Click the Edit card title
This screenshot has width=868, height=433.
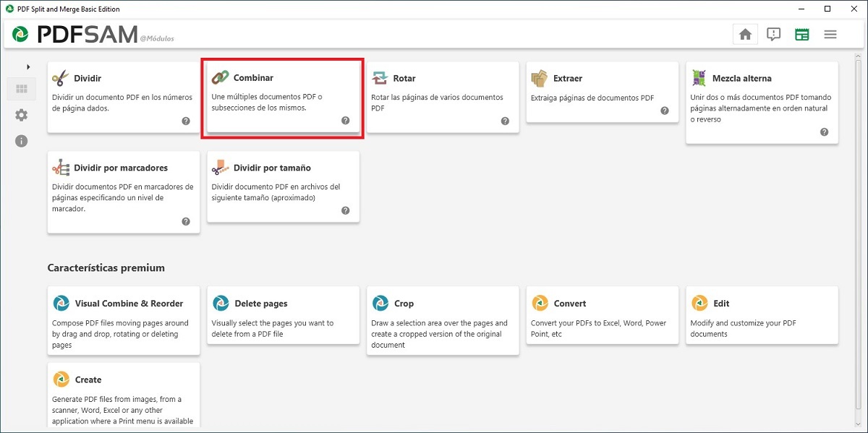coord(721,304)
